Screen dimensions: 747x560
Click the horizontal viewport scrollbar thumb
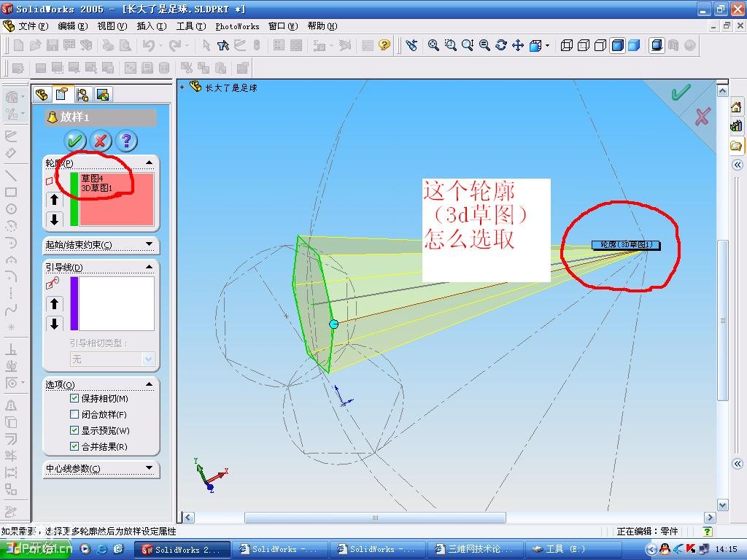(375, 518)
